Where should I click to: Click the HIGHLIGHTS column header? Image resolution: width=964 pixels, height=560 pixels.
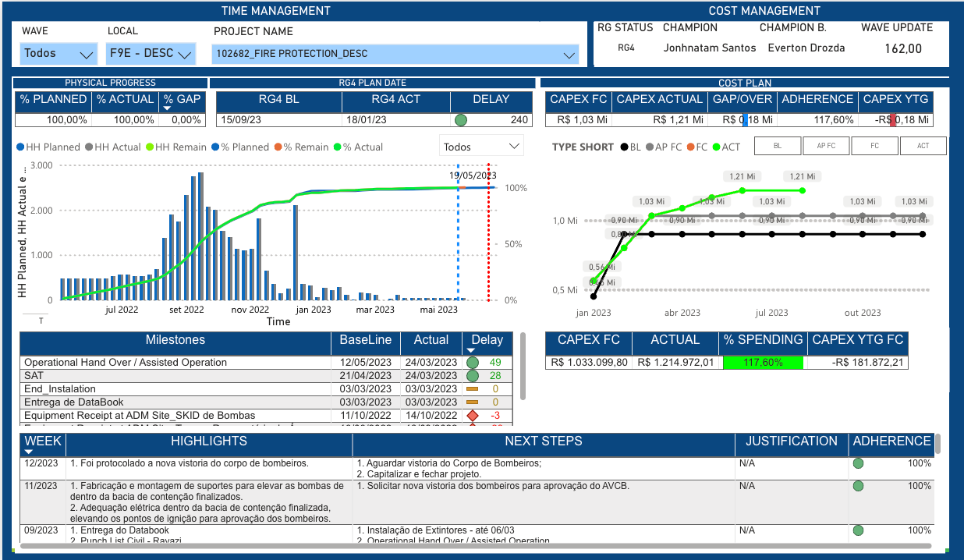pos(209,441)
